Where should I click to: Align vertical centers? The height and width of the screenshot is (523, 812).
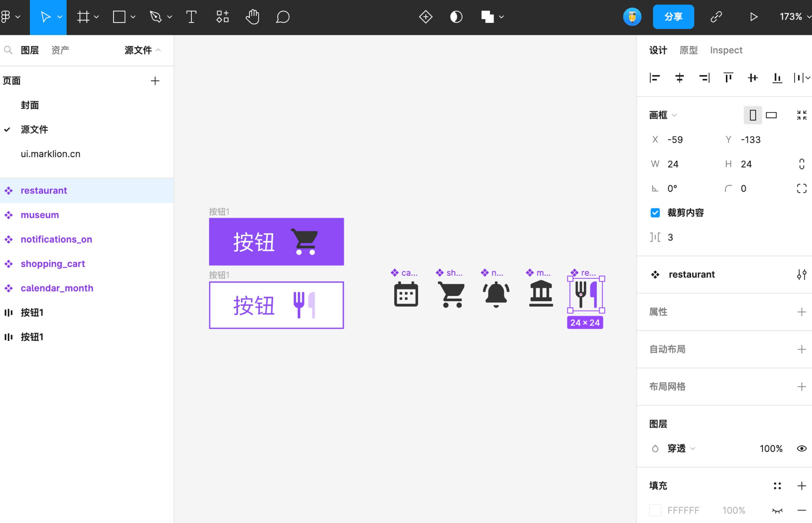click(x=753, y=78)
